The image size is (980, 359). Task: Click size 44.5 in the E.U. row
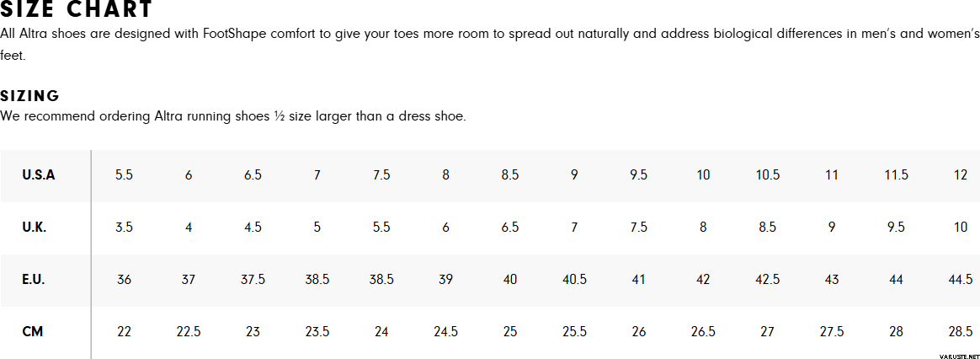pos(961,280)
